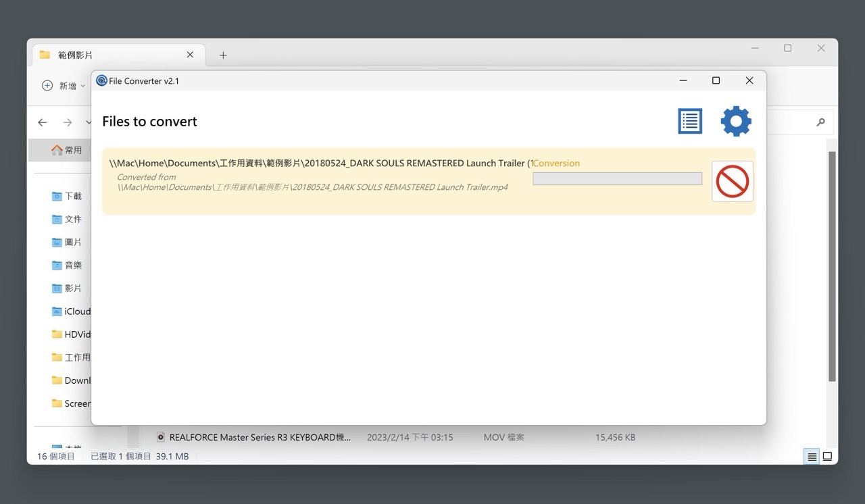The image size is (865, 504).
Task: Open the conversion list document icon
Action: 690,122
